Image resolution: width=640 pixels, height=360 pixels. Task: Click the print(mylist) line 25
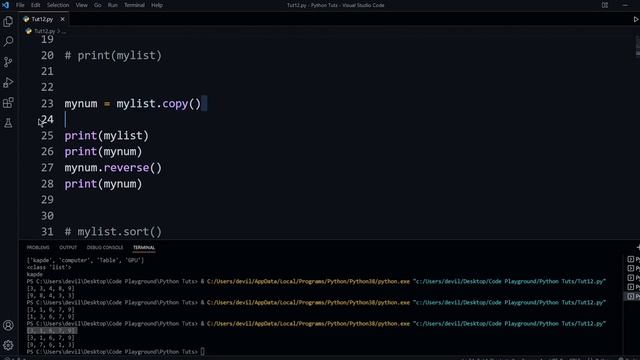click(x=107, y=136)
